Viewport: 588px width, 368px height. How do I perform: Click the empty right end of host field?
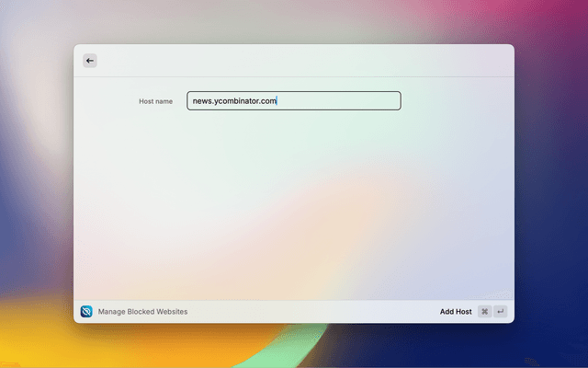[x=367, y=101]
